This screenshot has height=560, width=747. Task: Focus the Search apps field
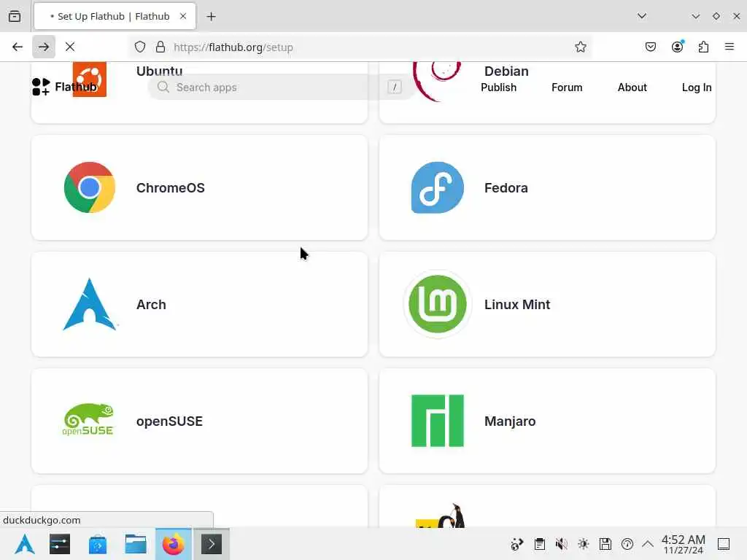coord(281,87)
